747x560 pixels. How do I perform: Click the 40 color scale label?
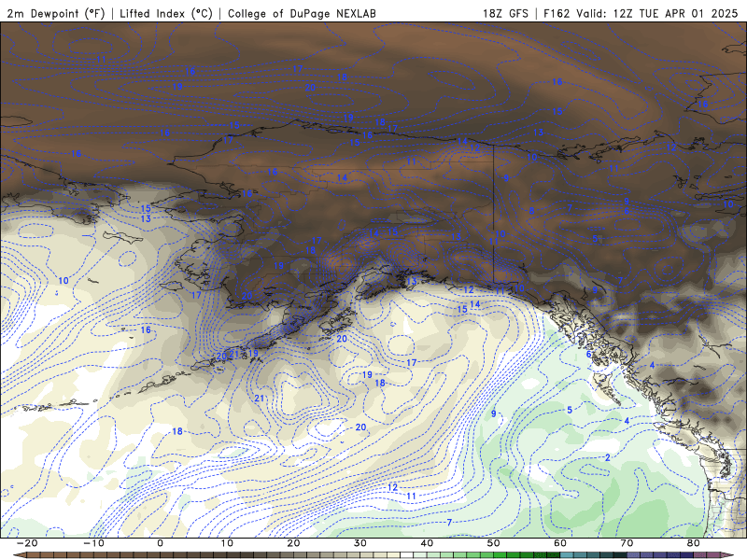pos(427,543)
